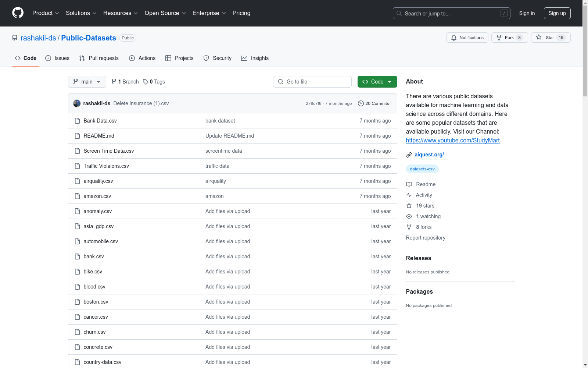Open the anomaly.csv file
This screenshot has height=368, width=588.
pos(98,211)
